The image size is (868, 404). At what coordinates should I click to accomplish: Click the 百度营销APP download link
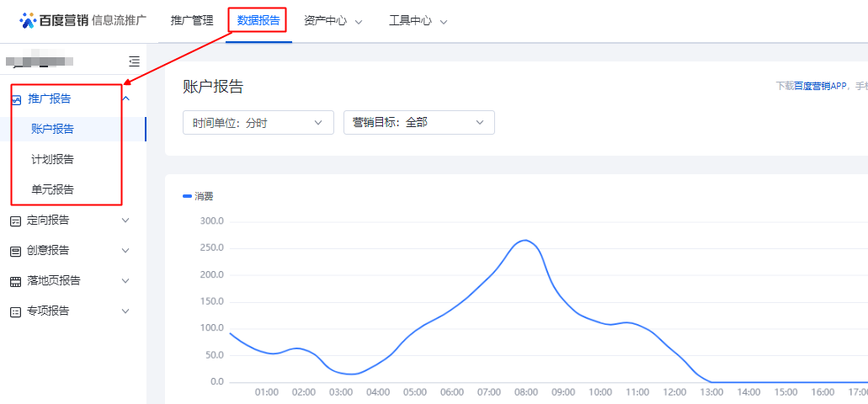coord(822,86)
